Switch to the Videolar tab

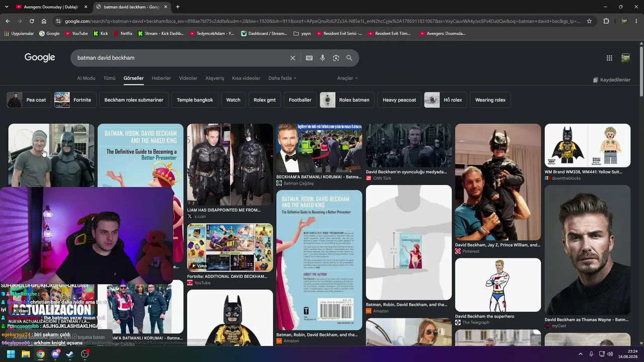pyautogui.click(x=188, y=78)
